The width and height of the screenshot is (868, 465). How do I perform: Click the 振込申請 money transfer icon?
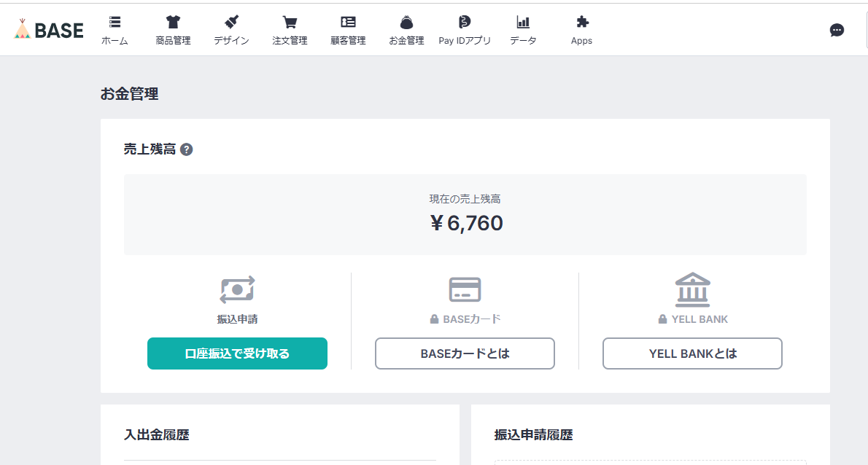(237, 290)
